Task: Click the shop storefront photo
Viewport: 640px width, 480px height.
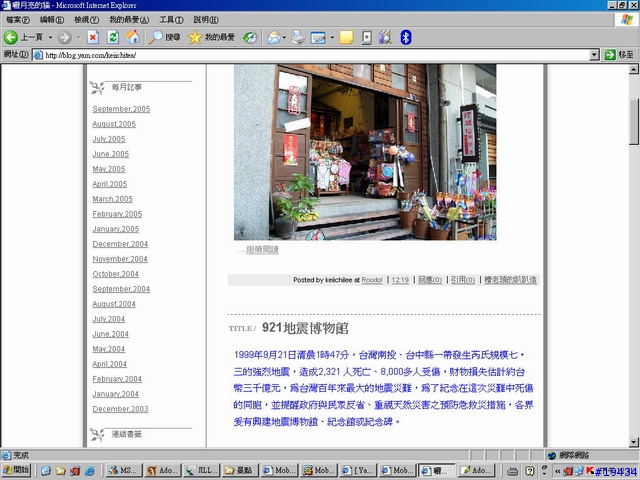Action: point(365,152)
